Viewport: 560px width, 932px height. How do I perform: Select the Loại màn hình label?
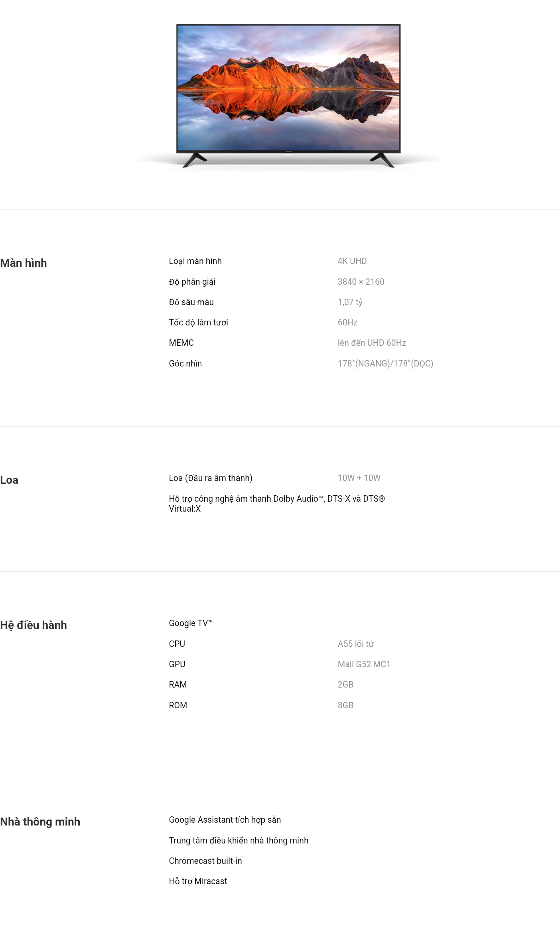(195, 261)
